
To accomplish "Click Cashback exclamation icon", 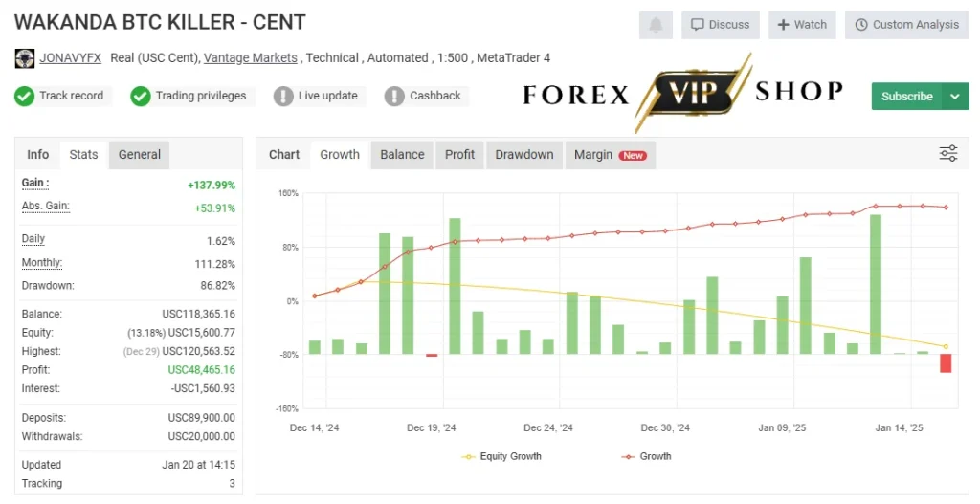I will pos(394,97).
